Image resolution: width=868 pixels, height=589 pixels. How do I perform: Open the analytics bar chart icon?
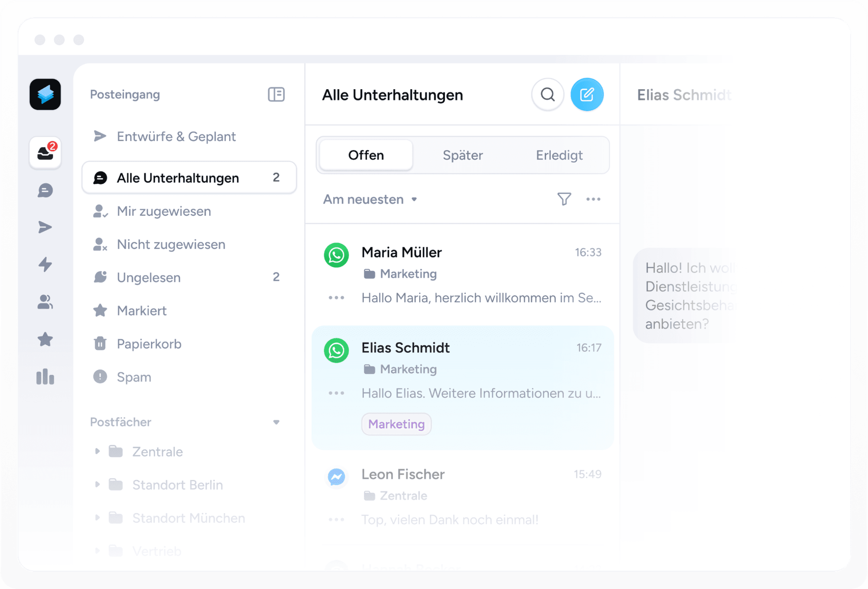tap(45, 377)
